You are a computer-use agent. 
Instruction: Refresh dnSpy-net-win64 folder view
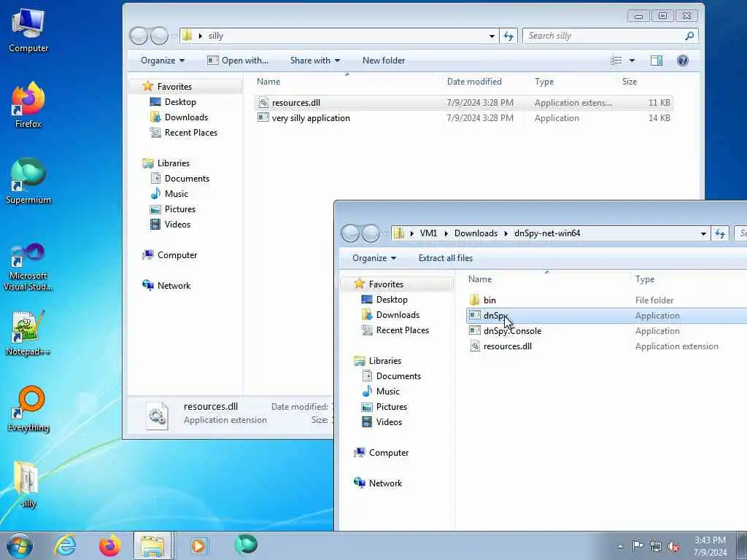click(x=720, y=233)
